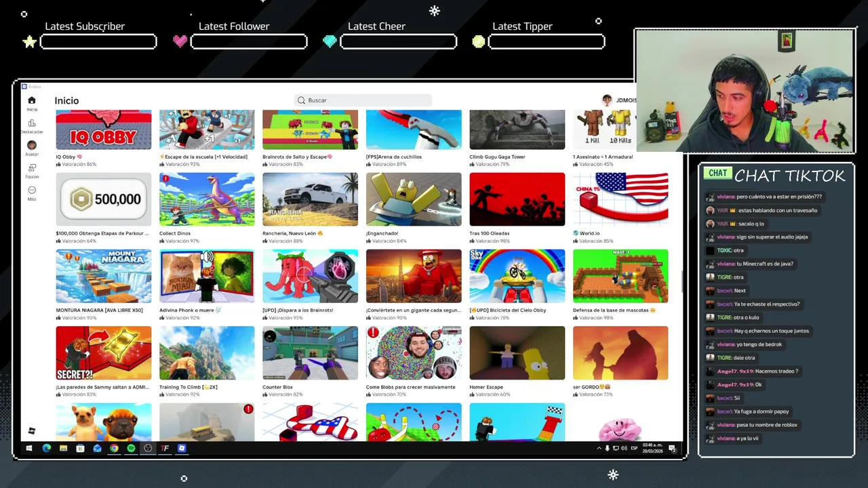Open the World.io game thumbnail

coord(620,199)
